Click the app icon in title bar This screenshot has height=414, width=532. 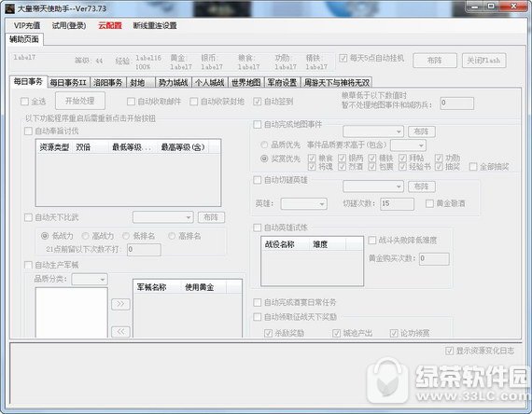tap(10, 8)
